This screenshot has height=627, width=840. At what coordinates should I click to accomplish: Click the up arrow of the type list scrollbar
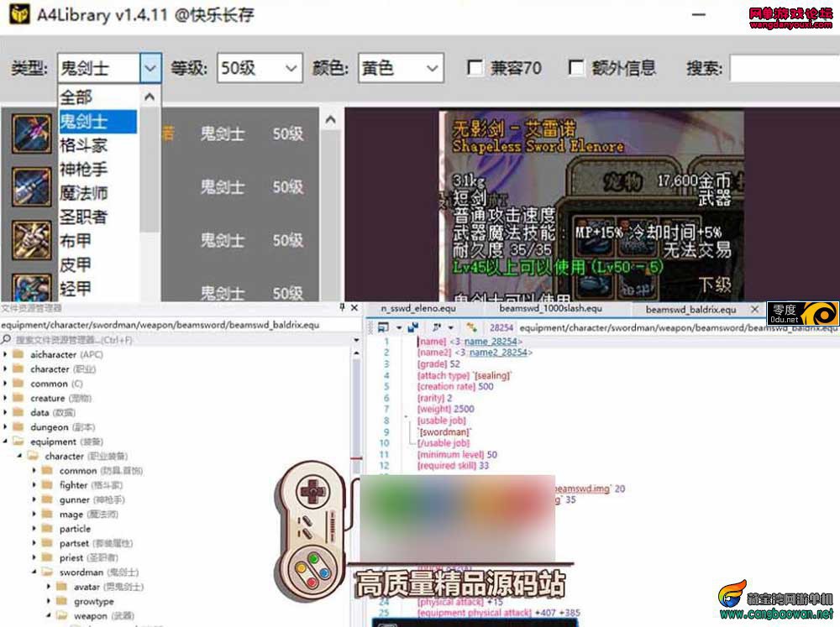pos(150,97)
